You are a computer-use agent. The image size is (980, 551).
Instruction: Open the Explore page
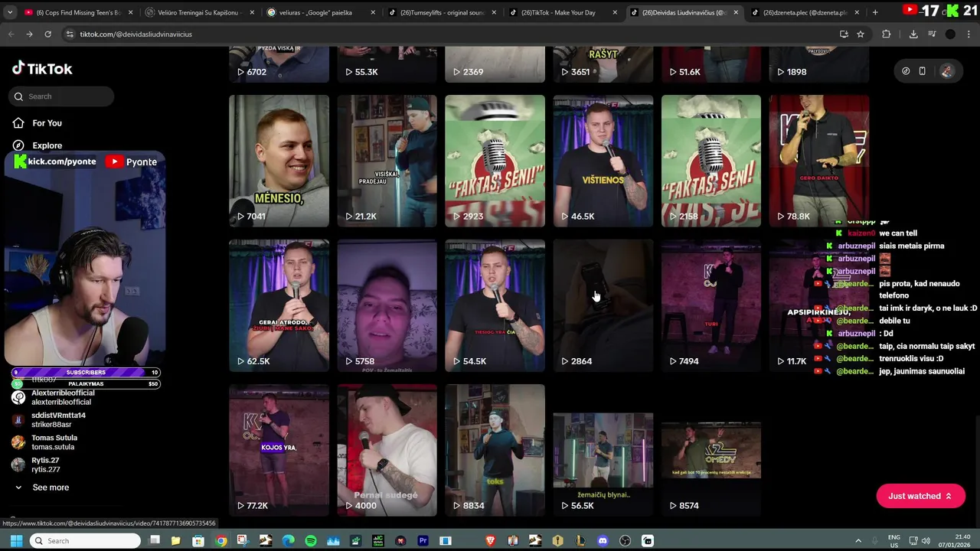(47, 145)
